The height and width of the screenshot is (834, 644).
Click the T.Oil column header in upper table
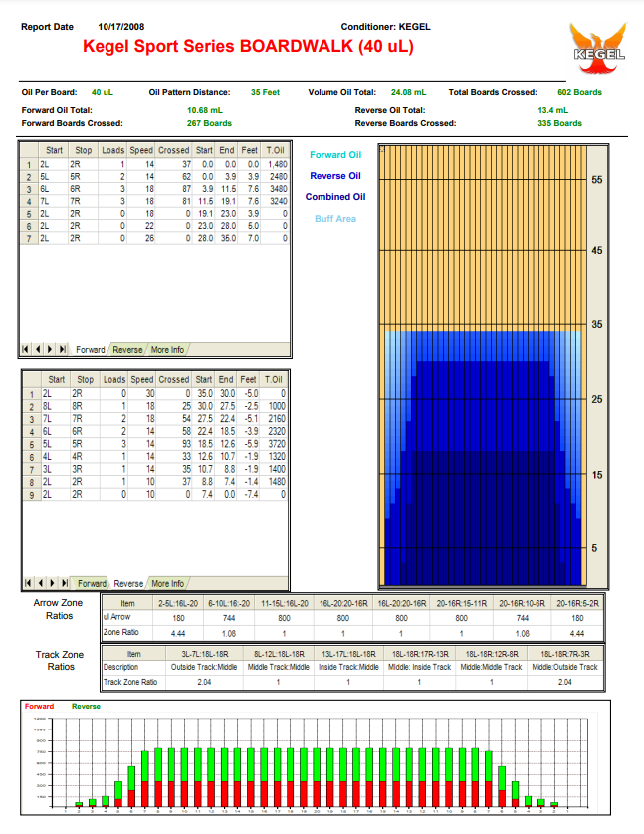pos(275,150)
